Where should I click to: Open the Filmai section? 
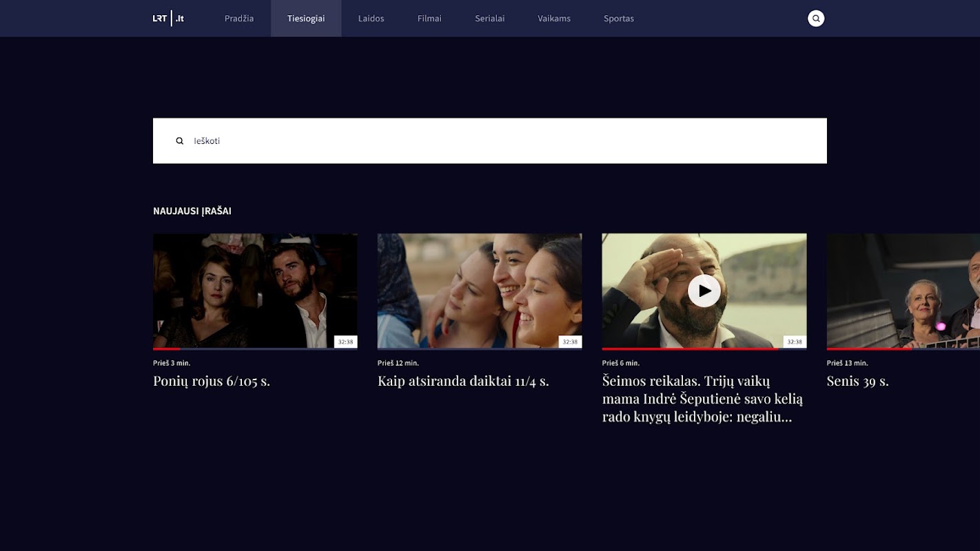[x=429, y=19]
